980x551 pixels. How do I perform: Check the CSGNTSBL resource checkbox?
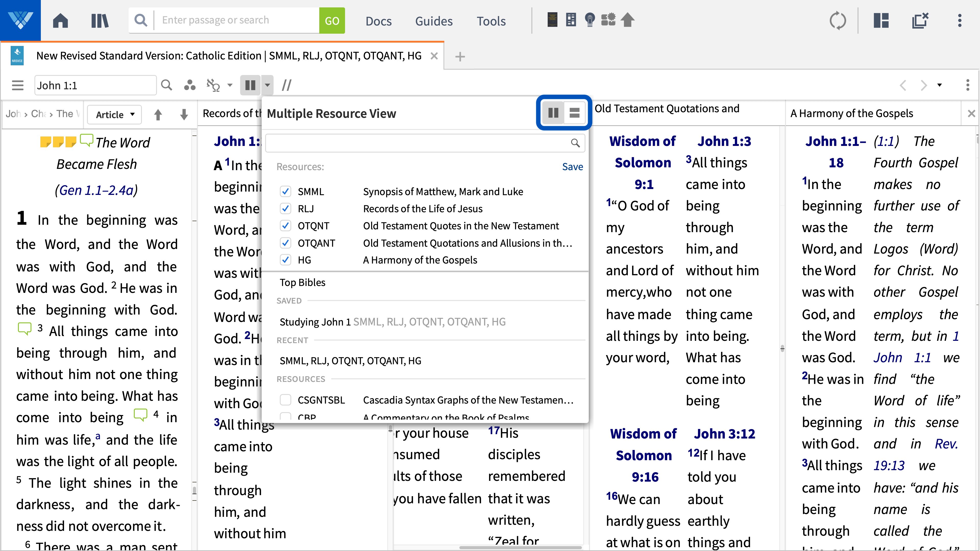tap(285, 400)
